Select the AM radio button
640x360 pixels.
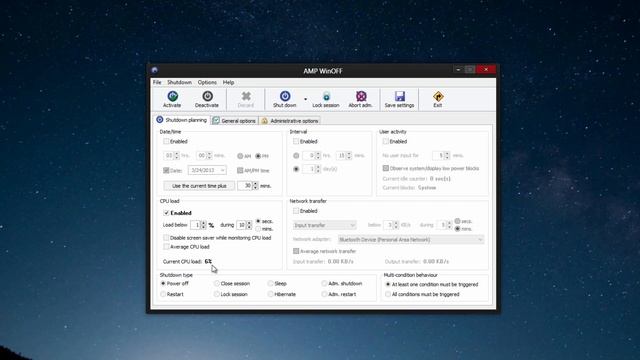240,156
